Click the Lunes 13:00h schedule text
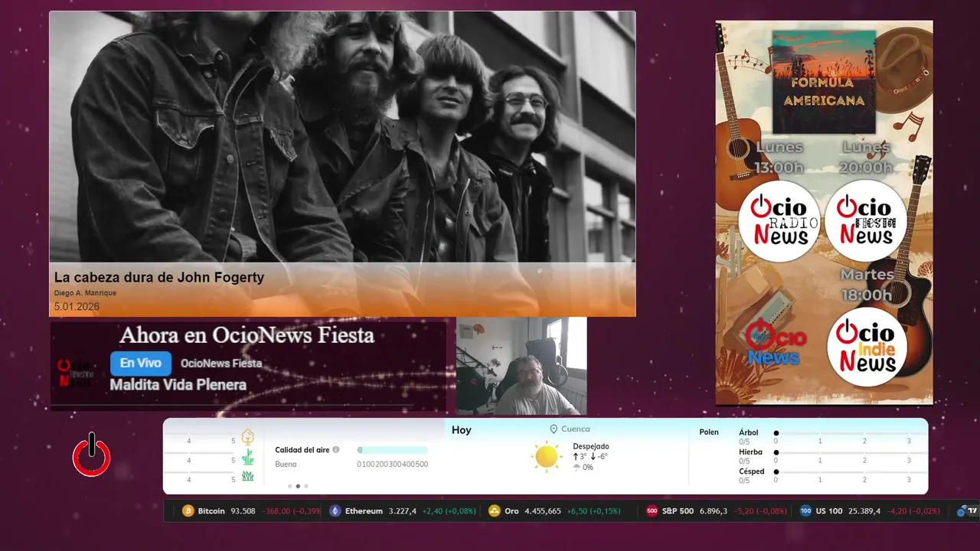The width and height of the screenshot is (980, 551). (779, 157)
